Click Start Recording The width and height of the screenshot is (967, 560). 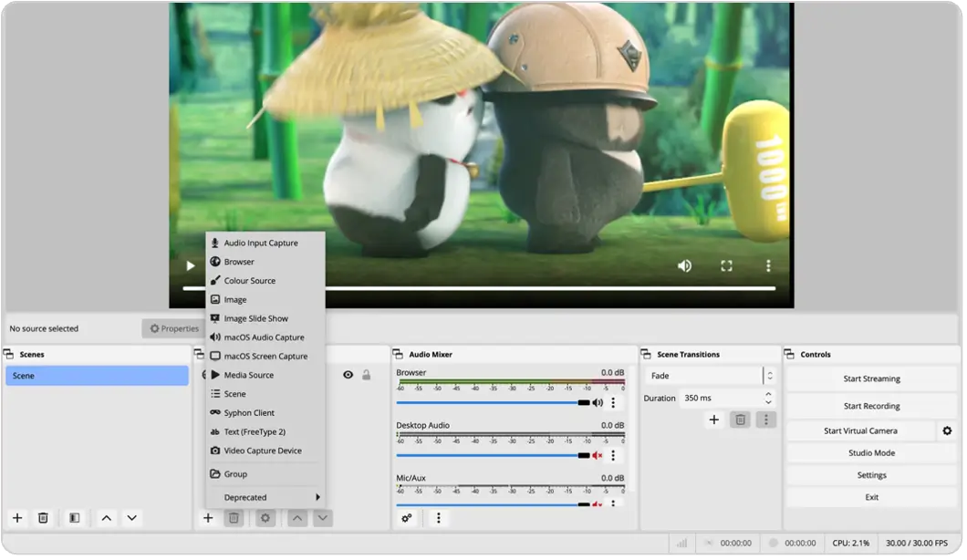pyautogui.click(x=873, y=407)
